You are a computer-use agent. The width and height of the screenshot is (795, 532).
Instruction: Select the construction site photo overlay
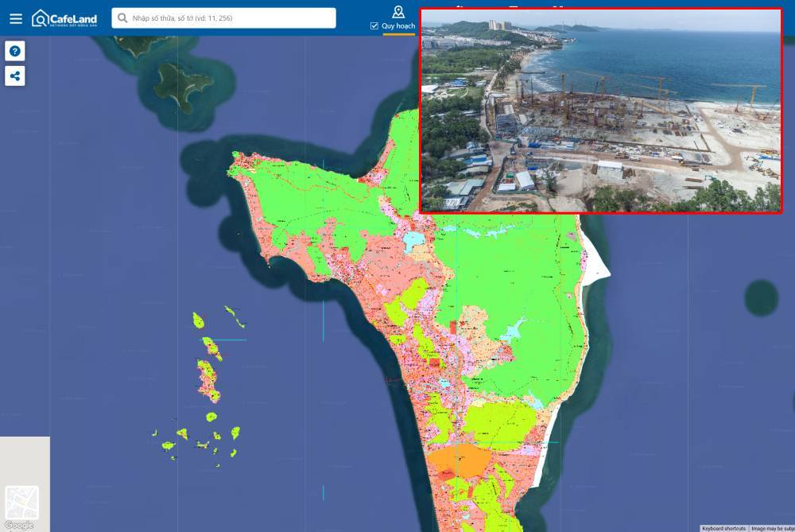coord(602,111)
